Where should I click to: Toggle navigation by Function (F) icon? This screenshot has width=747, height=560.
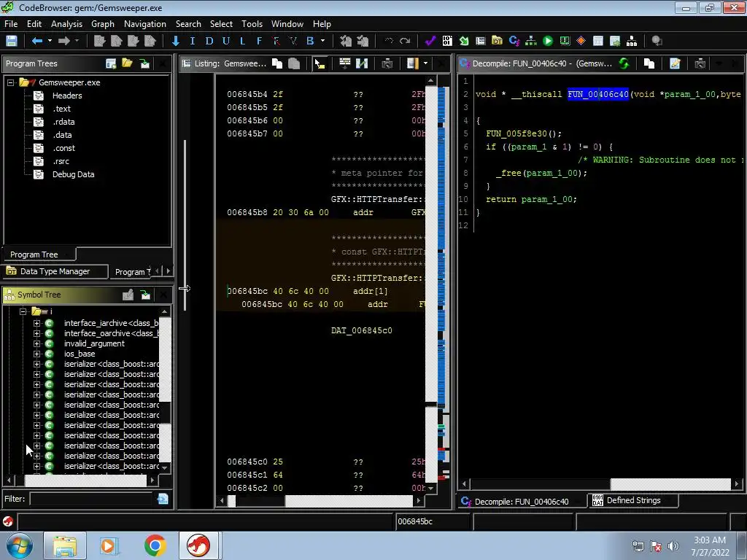259,41
